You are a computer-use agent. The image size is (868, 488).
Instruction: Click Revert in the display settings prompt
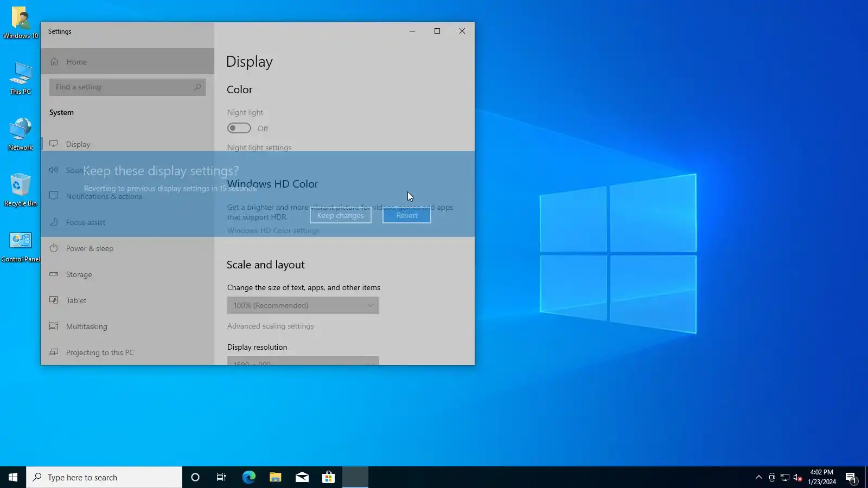407,215
